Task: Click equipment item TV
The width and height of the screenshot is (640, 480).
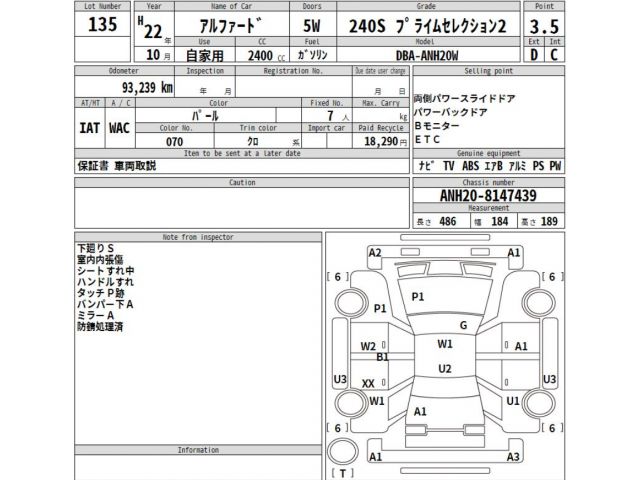Action: (449, 166)
